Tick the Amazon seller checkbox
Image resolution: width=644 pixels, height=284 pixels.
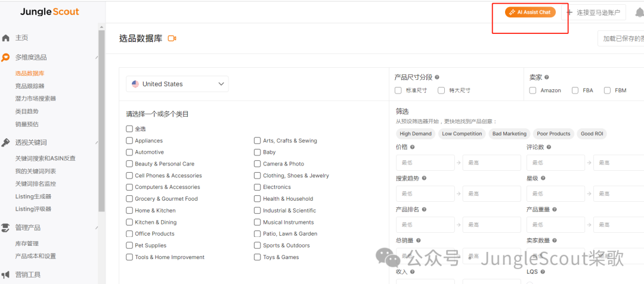(532, 90)
